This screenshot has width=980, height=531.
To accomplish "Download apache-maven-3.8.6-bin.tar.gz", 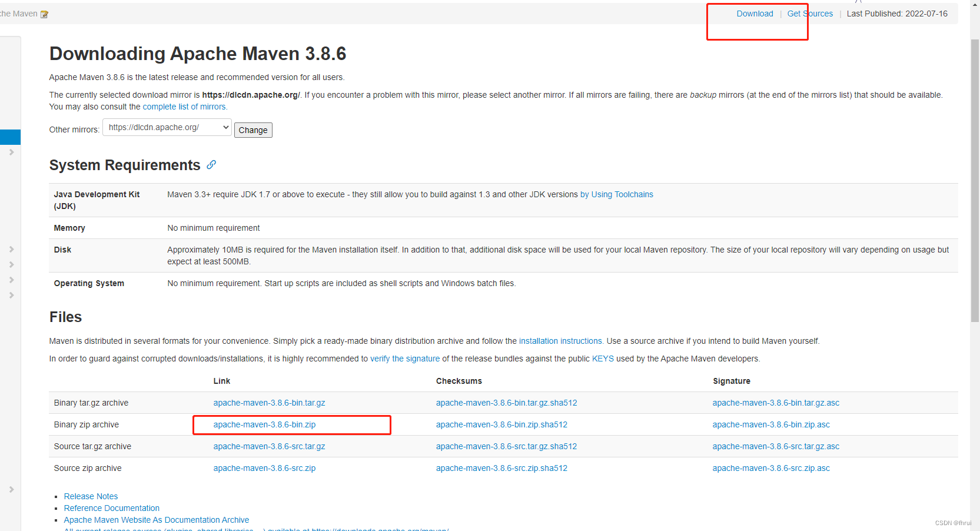I will pos(269,403).
